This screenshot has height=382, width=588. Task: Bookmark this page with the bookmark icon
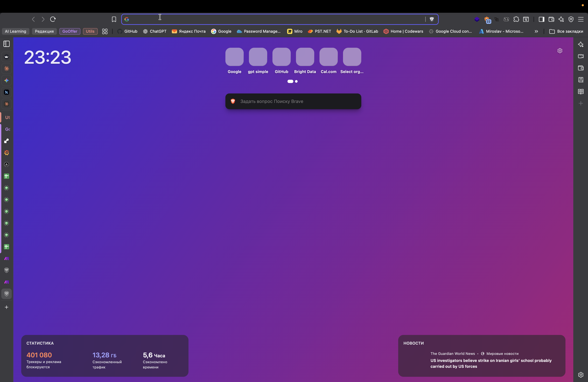tap(114, 19)
